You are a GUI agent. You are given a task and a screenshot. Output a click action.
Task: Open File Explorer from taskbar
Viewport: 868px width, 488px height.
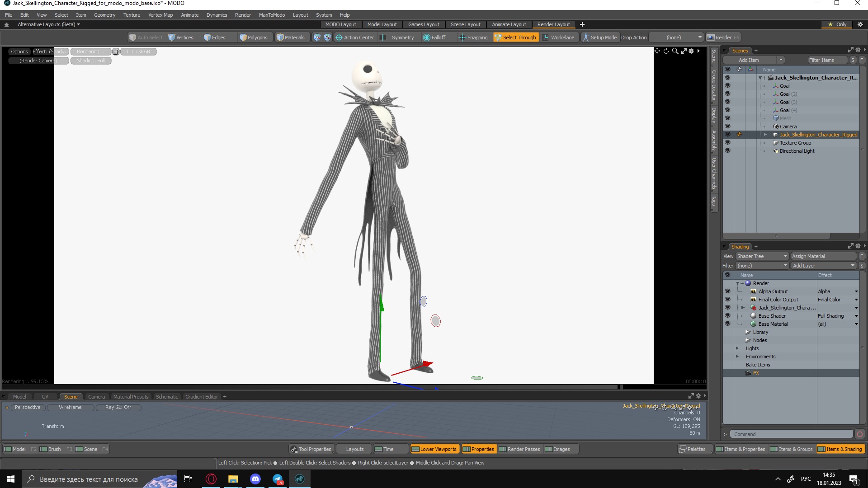(233, 479)
